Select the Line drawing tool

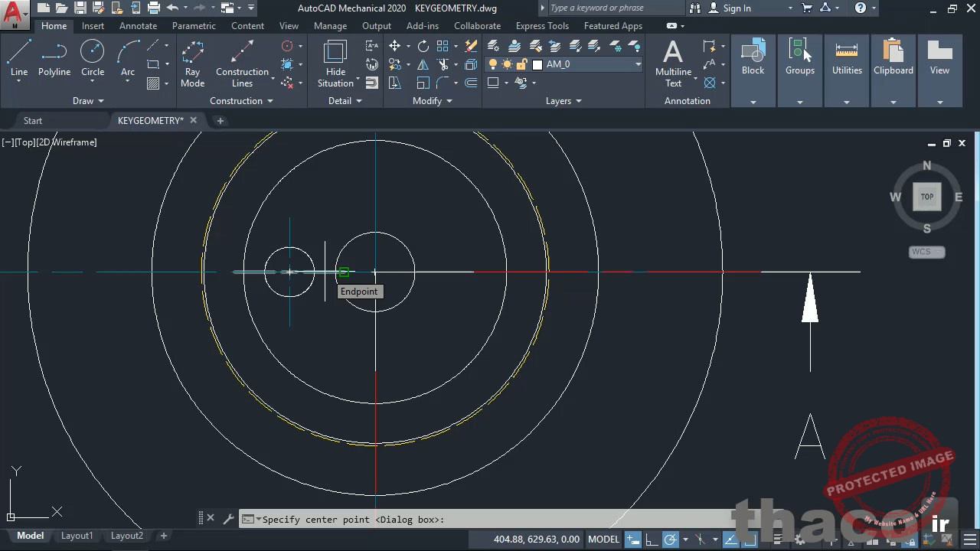click(x=19, y=58)
